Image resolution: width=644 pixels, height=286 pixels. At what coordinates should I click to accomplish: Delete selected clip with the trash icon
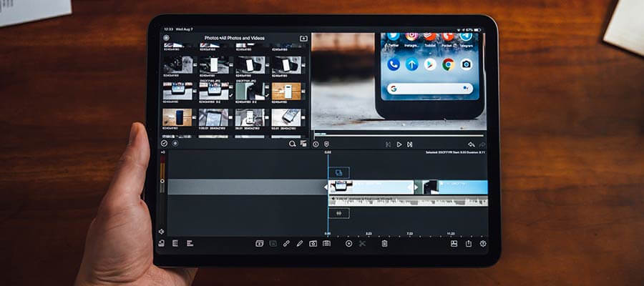pos(384,244)
